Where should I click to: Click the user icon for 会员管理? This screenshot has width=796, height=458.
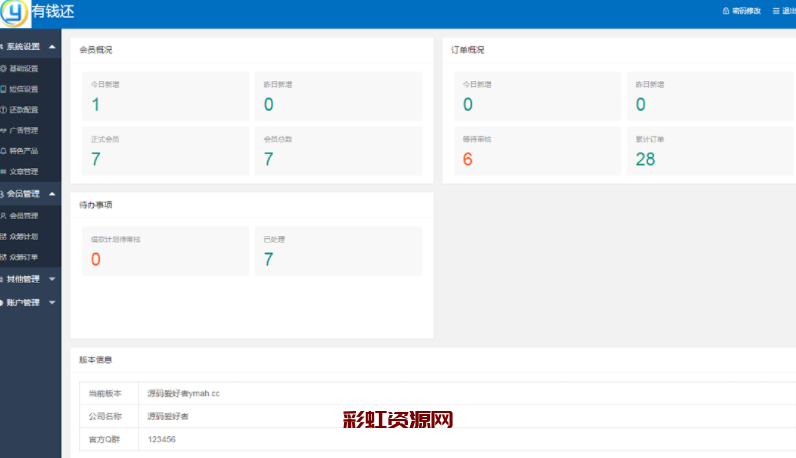click(x=4, y=215)
